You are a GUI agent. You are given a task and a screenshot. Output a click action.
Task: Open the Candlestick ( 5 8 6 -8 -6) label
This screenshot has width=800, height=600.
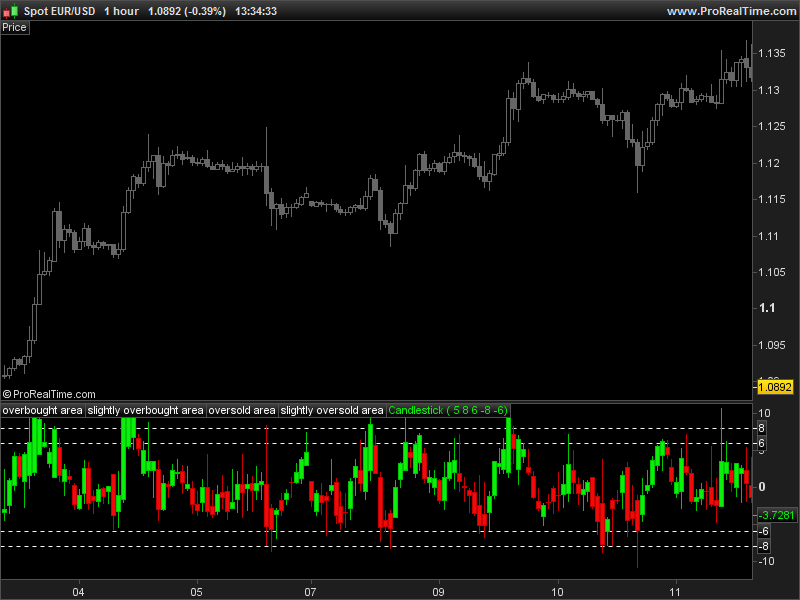pyautogui.click(x=448, y=410)
